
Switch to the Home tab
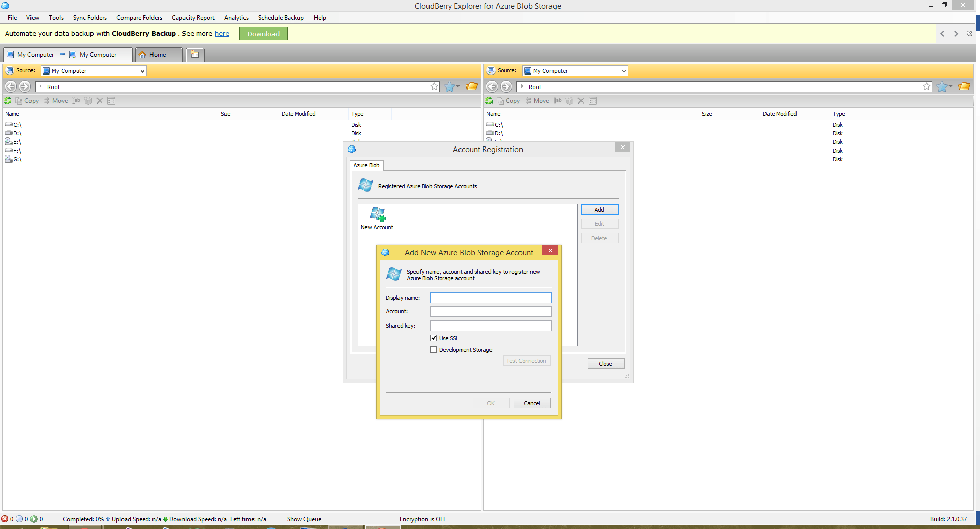coord(158,55)
